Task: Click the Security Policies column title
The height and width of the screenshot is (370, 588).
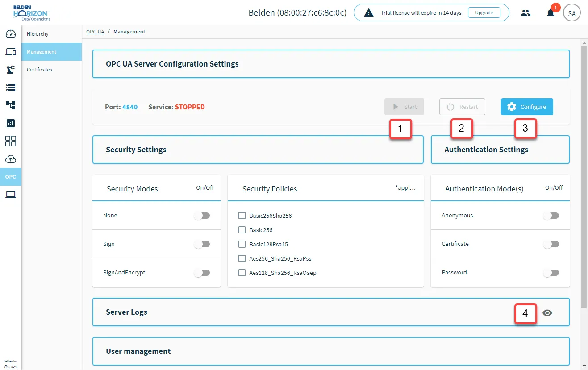Action: (270, 189)
